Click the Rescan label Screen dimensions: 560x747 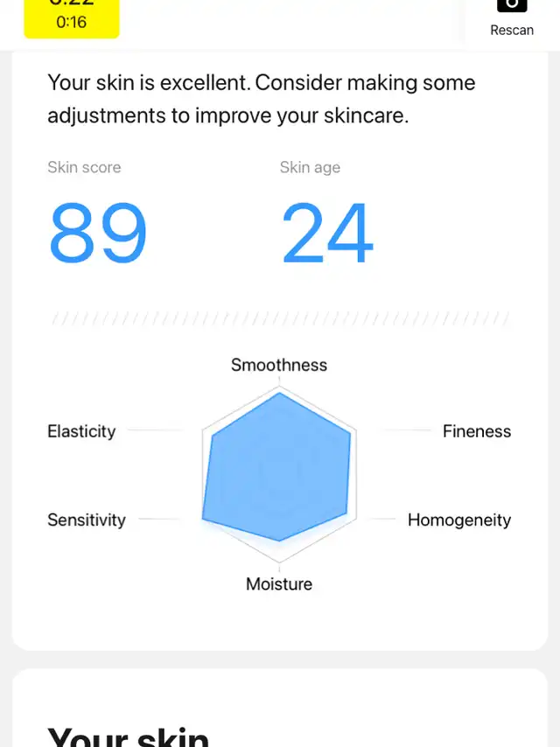512,30
